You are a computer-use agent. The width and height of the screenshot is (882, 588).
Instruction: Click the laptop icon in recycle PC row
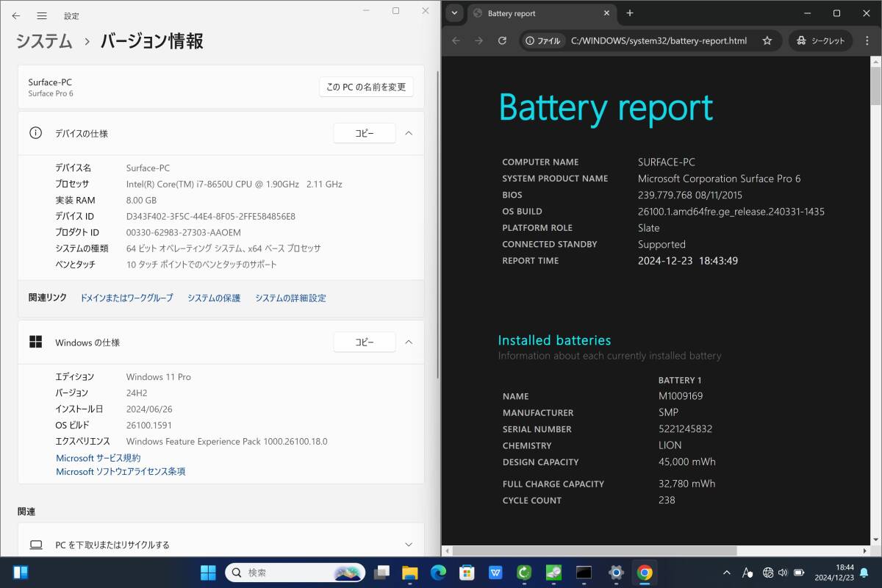pos(35,545)
